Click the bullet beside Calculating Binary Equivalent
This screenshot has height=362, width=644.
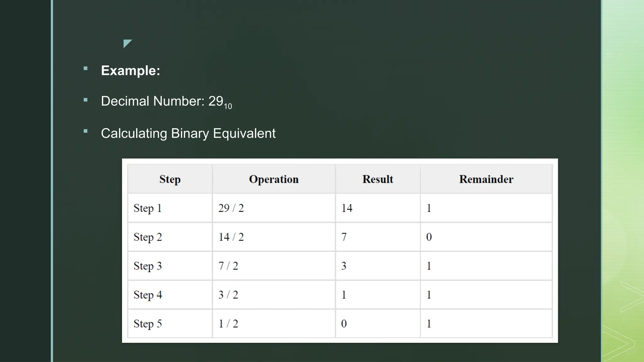coord(86,131)
